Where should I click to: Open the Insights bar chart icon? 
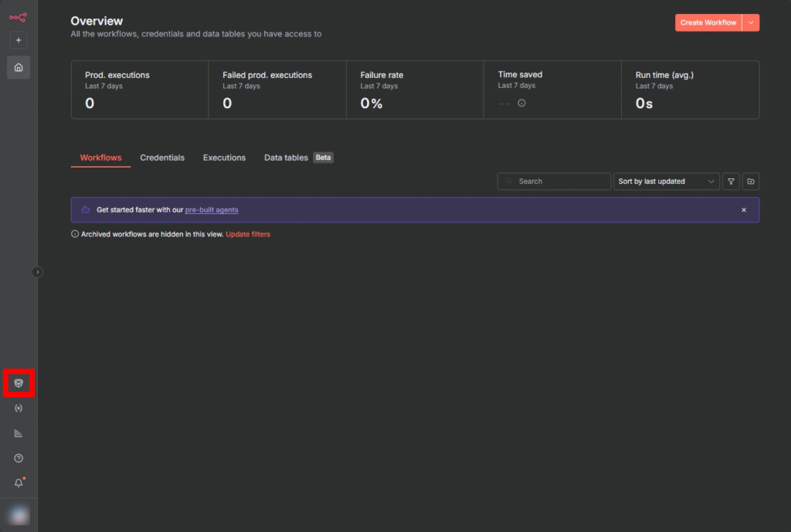(19, 433)
